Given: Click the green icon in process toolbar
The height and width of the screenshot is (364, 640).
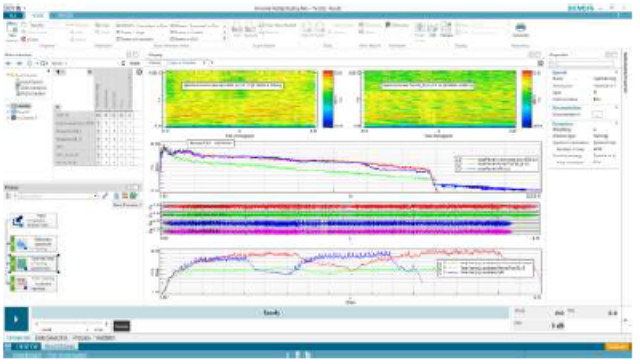Looking at the screenshot, I should tap(133, 196).
